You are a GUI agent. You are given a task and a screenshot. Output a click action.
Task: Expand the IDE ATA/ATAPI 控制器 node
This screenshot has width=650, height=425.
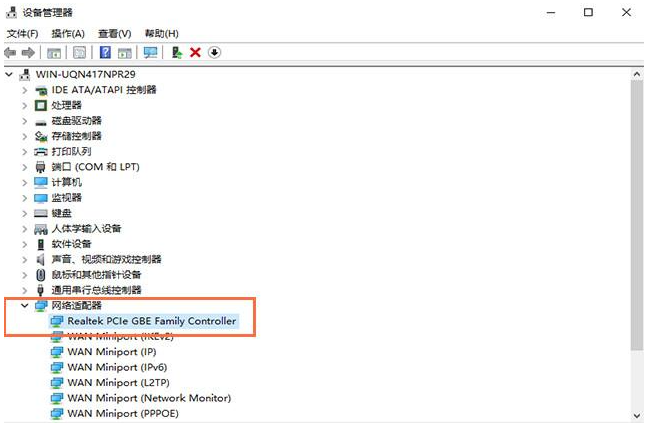(x=25, y=90)
